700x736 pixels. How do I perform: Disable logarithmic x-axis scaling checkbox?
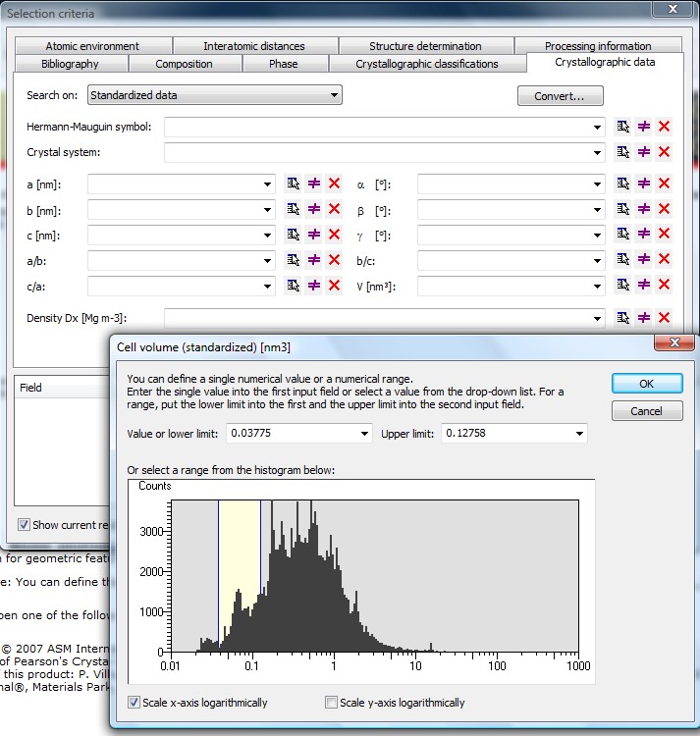135,703
